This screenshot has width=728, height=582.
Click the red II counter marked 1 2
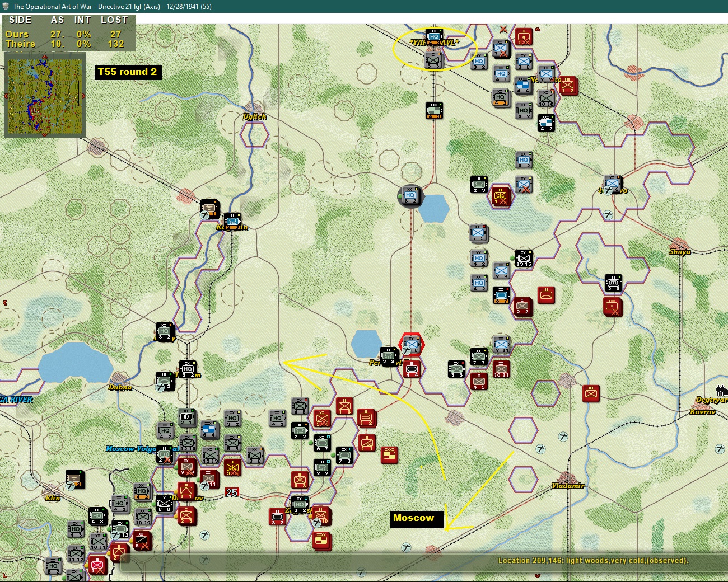366,417
